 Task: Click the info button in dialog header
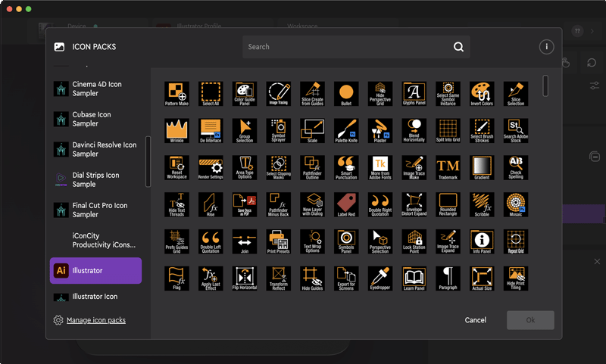click(x=546, y=47)
